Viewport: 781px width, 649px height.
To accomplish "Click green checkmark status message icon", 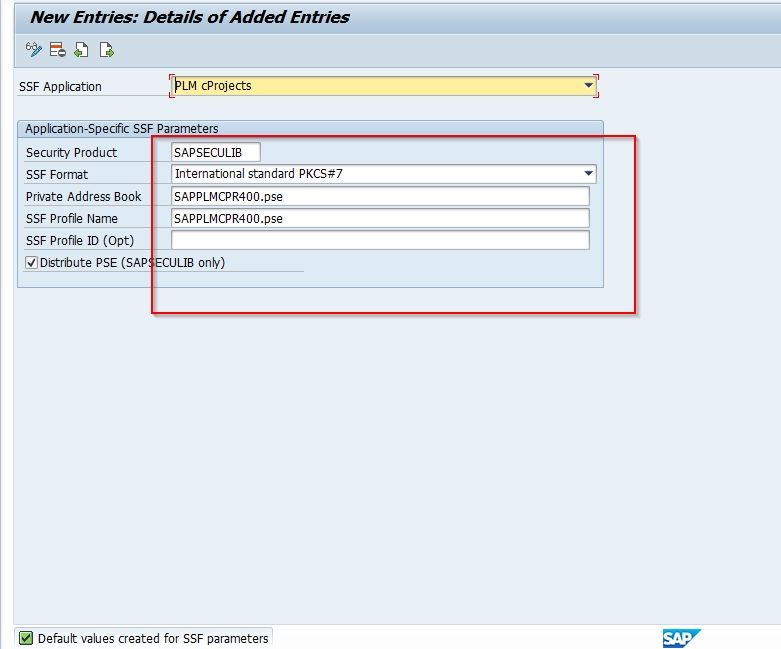I will [25, 638].
